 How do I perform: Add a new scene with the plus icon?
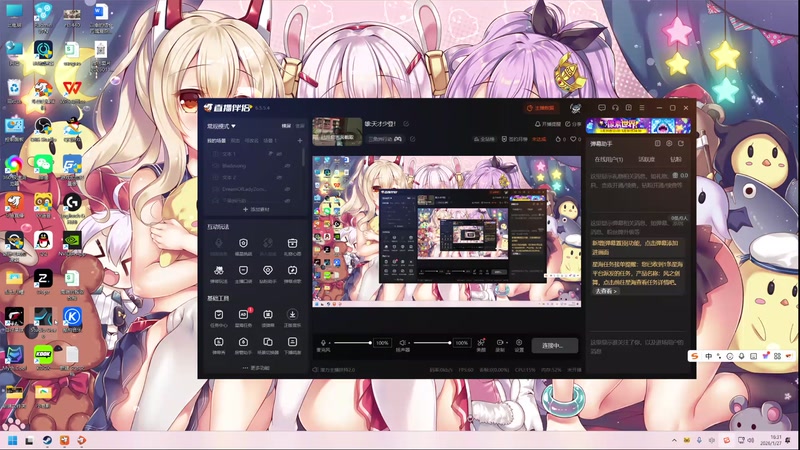point(299,141)
